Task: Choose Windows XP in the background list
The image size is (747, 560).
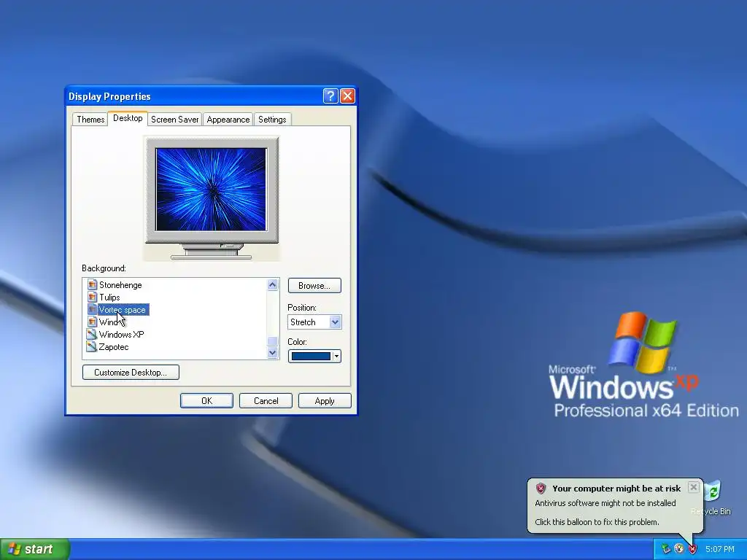Action: pos(122,334)
